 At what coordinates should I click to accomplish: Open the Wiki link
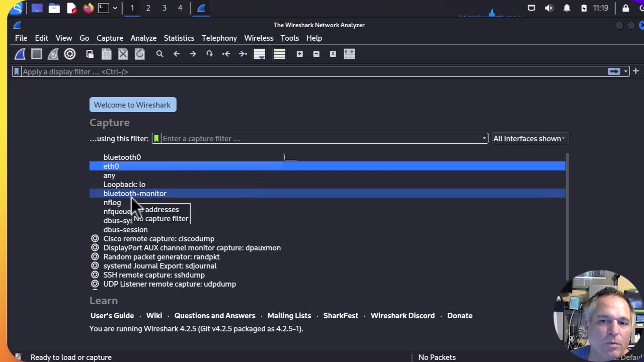tap(154, 316)
